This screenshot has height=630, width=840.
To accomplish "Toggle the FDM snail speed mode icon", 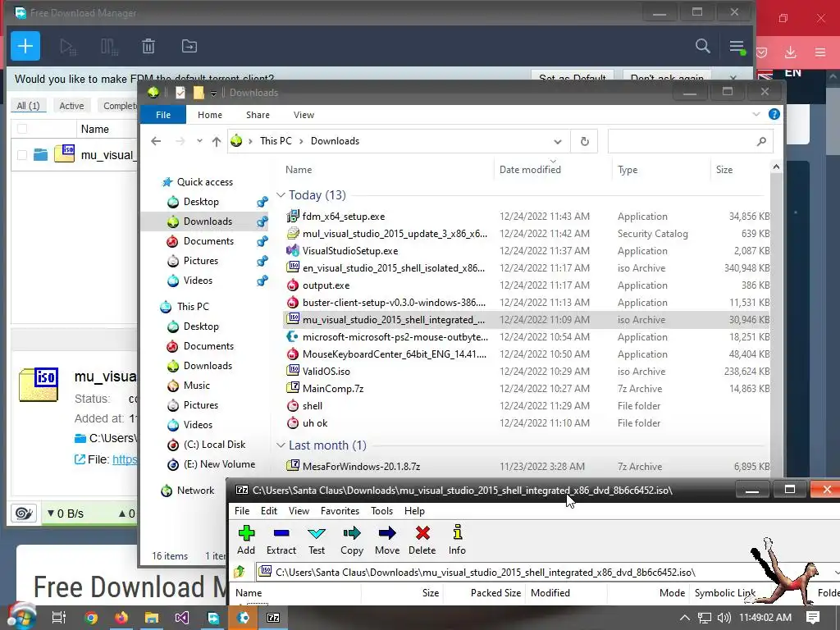I will pyautogui.click(x=24, y=514).
